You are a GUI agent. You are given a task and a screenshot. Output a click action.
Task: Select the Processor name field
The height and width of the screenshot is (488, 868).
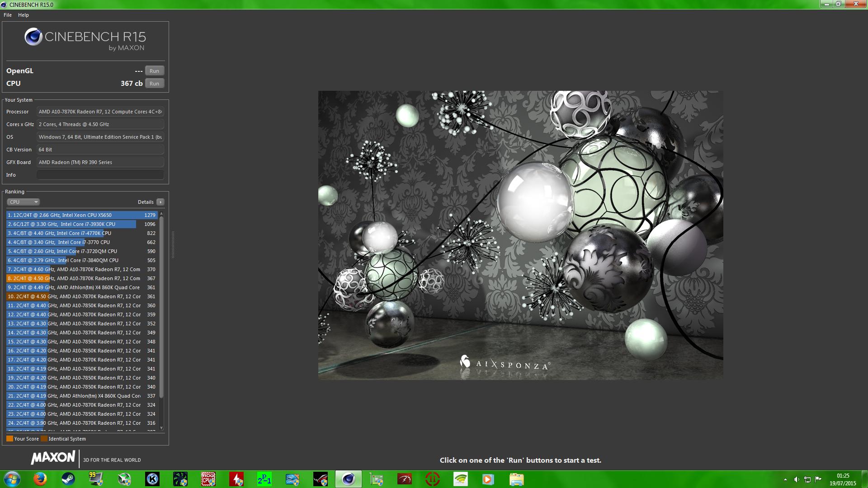[100, 112]
